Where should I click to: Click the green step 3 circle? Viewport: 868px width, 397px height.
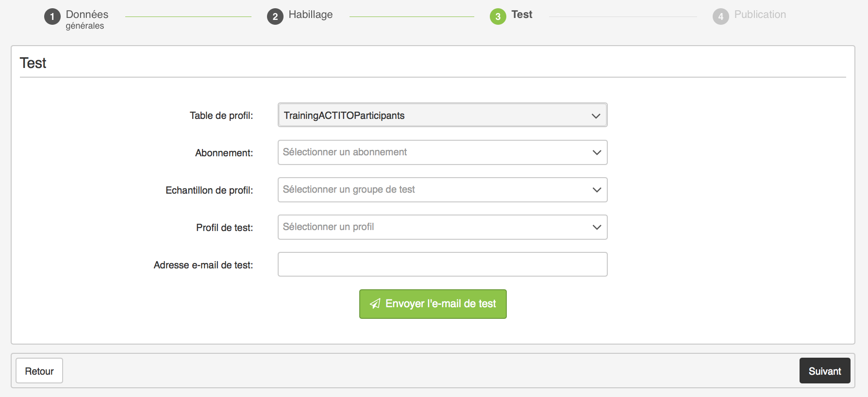tap(498, 17)
